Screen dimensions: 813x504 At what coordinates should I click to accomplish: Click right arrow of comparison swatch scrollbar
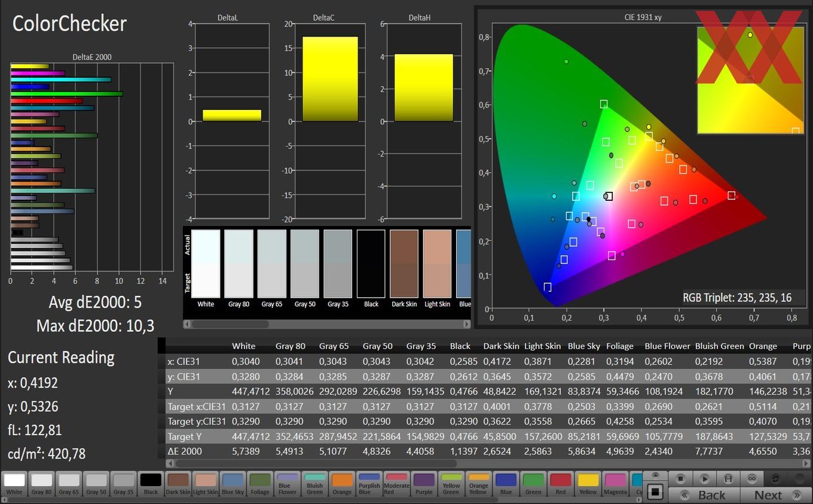coord(466,324)
